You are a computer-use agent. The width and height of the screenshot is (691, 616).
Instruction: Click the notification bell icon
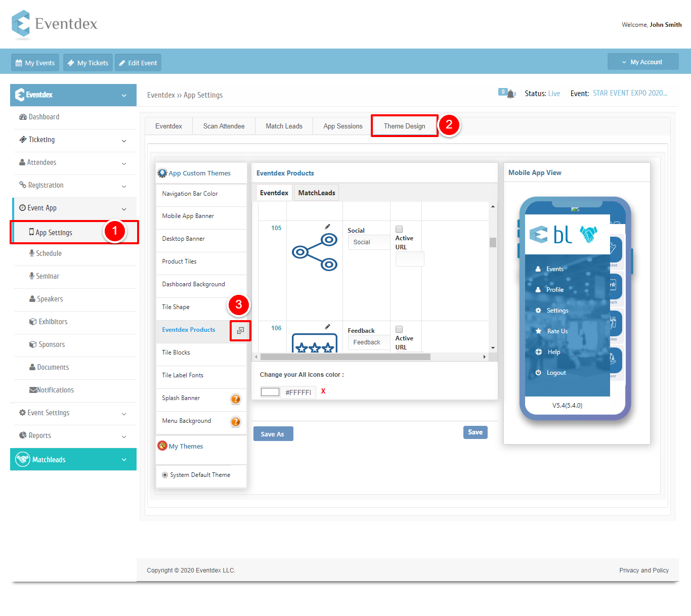point(511,94)
